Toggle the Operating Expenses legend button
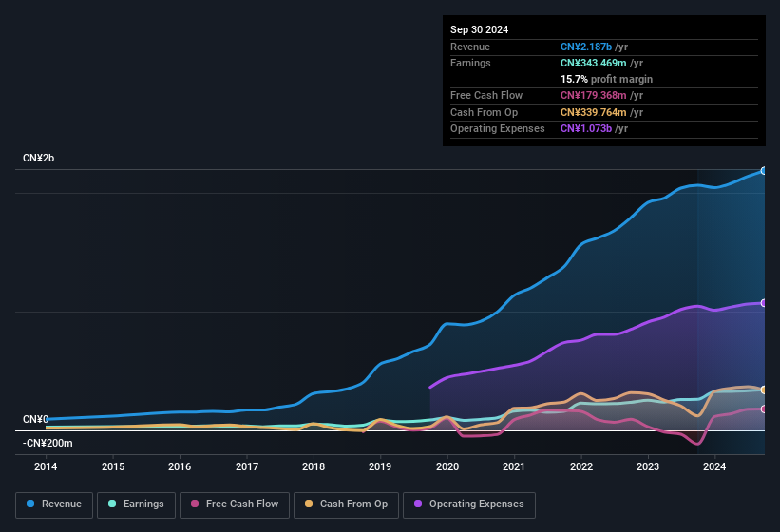780x532 pixels. [468, 504]
